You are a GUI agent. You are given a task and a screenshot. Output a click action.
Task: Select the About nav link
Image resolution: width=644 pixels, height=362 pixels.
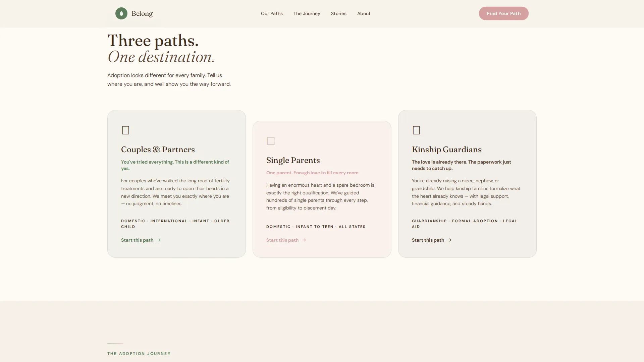tap(364, 13)
